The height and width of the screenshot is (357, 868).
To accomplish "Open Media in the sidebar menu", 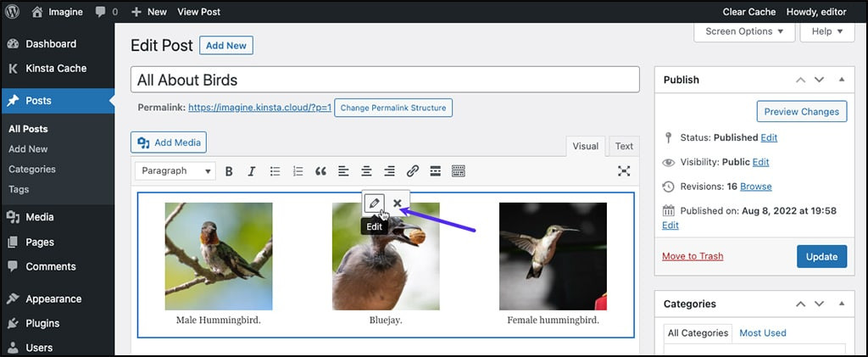I will [39, 217].
